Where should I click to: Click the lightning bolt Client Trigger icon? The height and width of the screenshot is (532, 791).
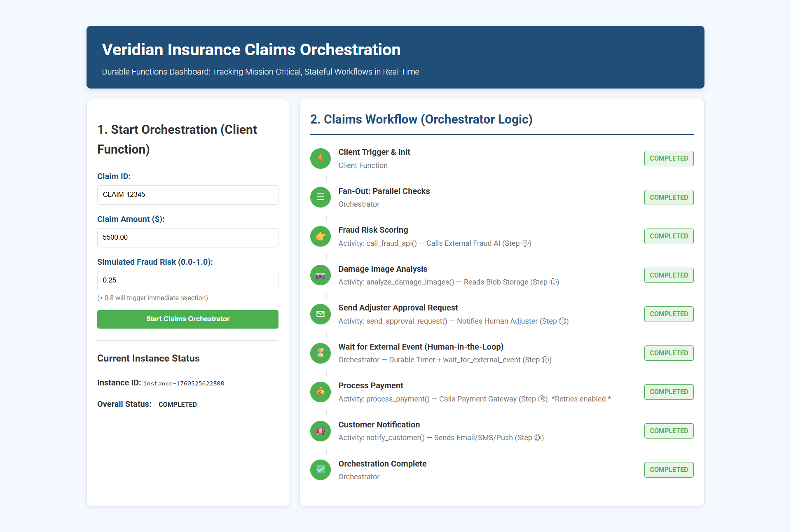click(320, 159)
